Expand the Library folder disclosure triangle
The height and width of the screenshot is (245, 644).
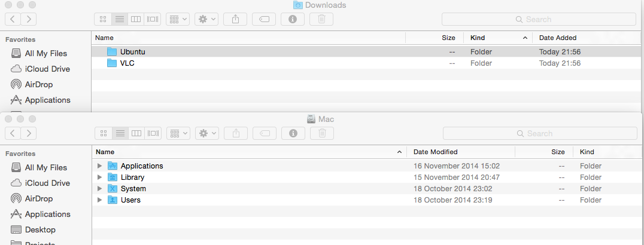[99, 177]
